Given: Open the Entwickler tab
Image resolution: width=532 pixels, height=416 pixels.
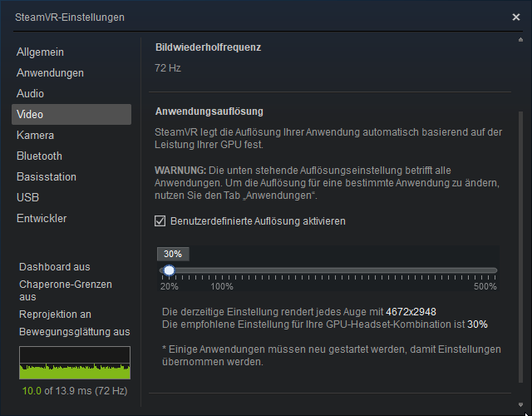Looking at the screenshot, I should click(x=42, y=218).
